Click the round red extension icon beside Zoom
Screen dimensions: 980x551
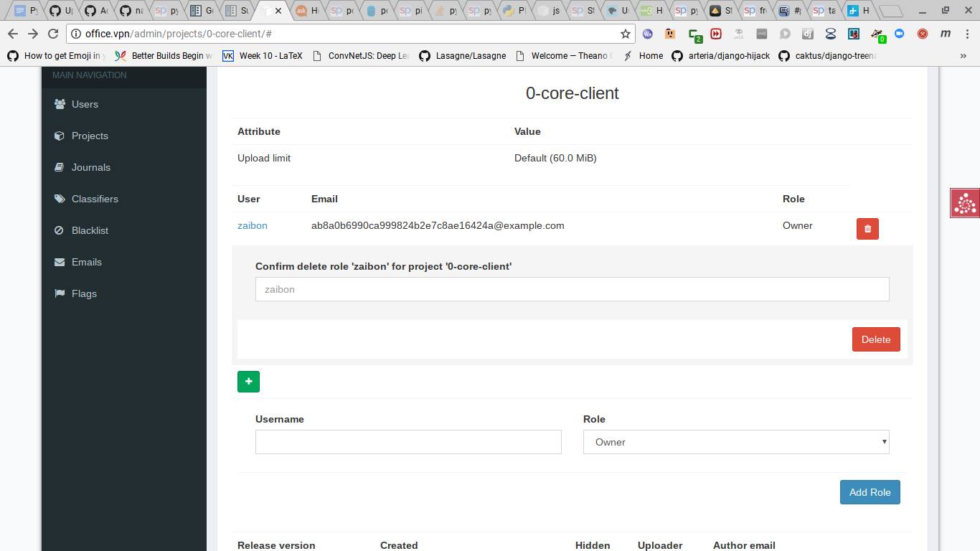tap(923, 34)
